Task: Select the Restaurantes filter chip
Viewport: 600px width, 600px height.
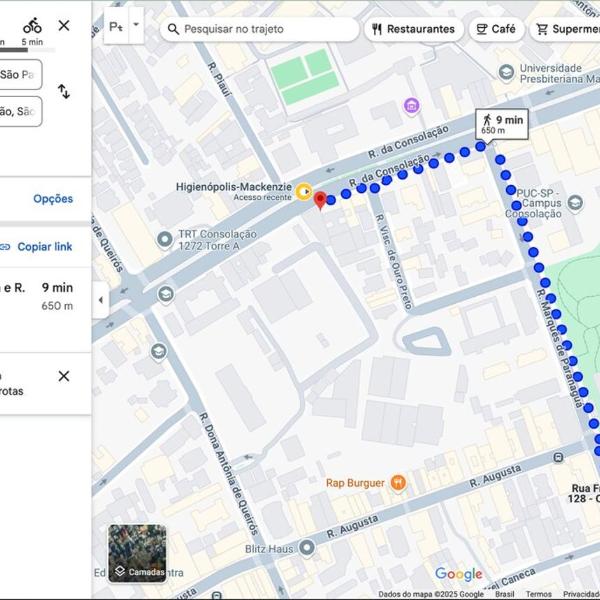Action: pos(414,29)
